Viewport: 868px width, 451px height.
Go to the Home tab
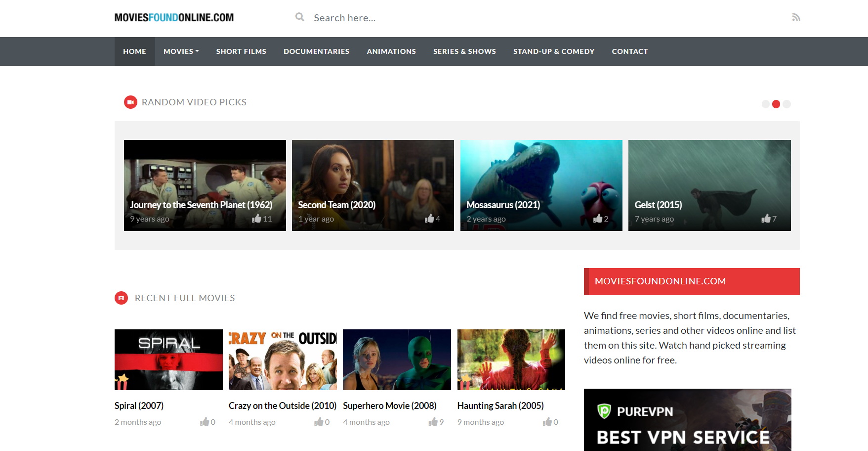coord(134,51)
